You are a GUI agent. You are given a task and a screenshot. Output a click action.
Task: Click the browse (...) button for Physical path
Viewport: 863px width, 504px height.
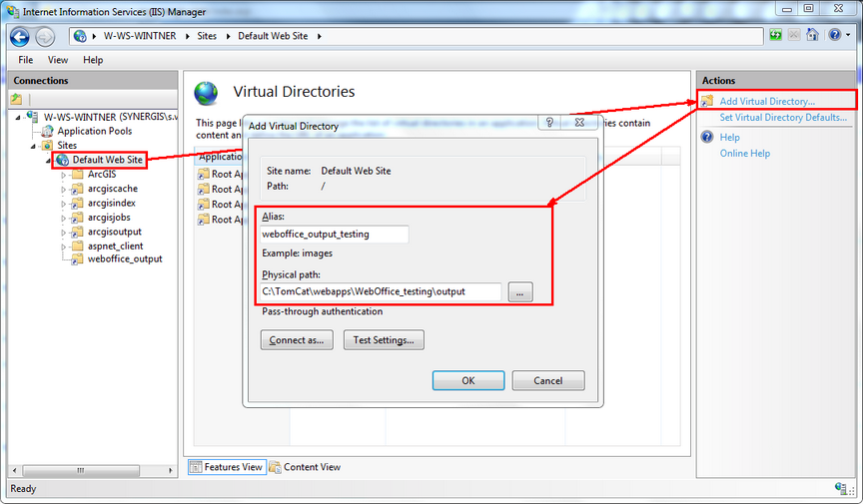520,292
